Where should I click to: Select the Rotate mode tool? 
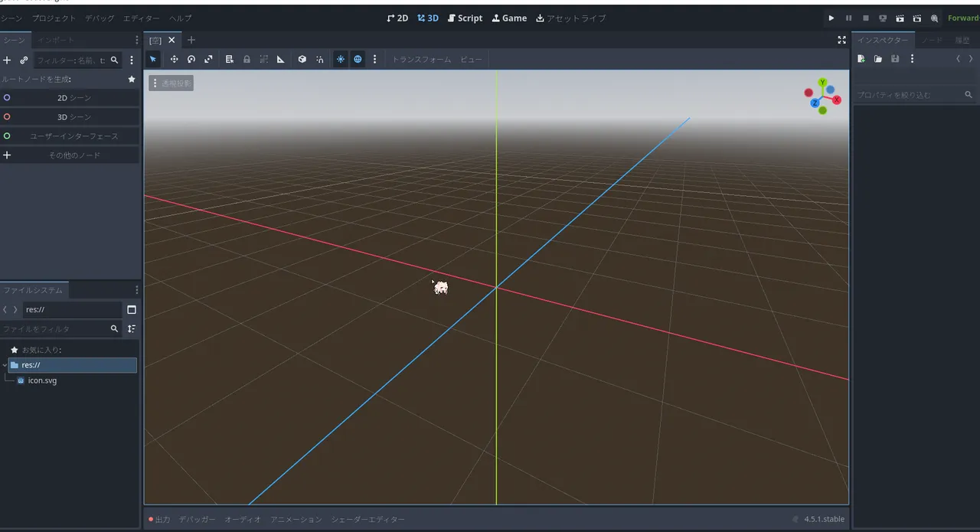point(191,60)
